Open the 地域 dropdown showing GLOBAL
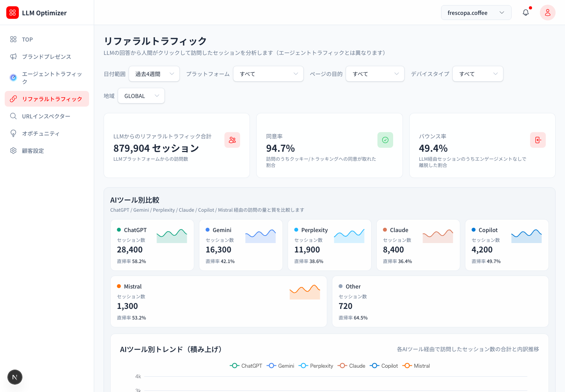This screenshot has height=392, width=565. [x=141, y=96]
